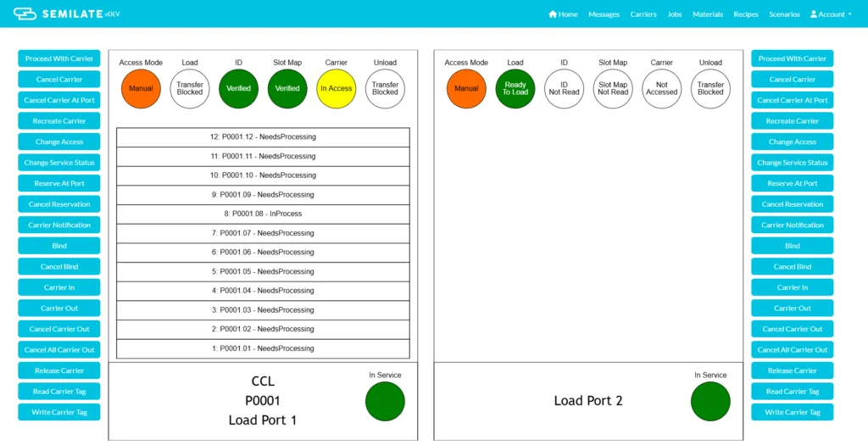Select slot 8 P0001.08 InProcess row
This screenshot has width=868, height=445.
point(263,214)
